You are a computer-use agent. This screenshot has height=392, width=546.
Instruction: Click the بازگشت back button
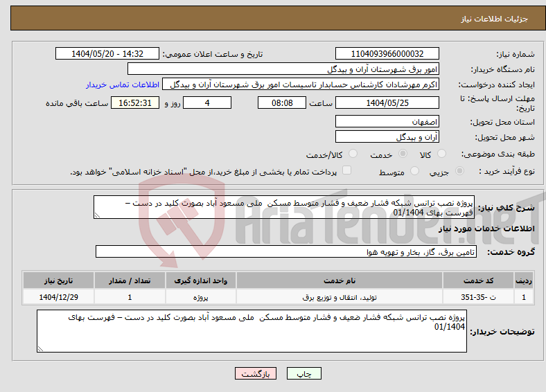[x=256, y=373]
